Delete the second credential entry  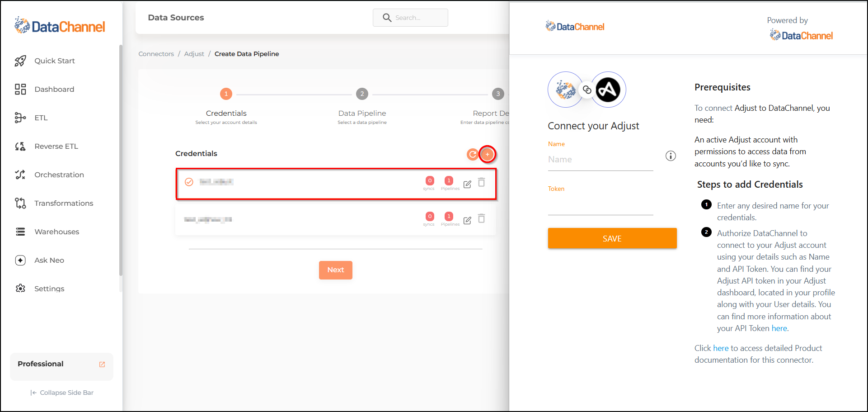(482, 218)
